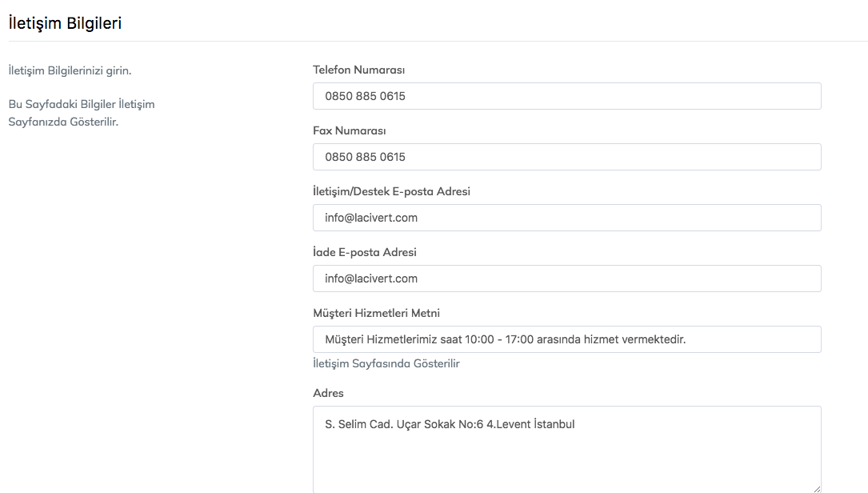Place cursor on '10:00 - 17:00' hours text
The height and width of the screenshot is (493, 868).
pos(509,339)
